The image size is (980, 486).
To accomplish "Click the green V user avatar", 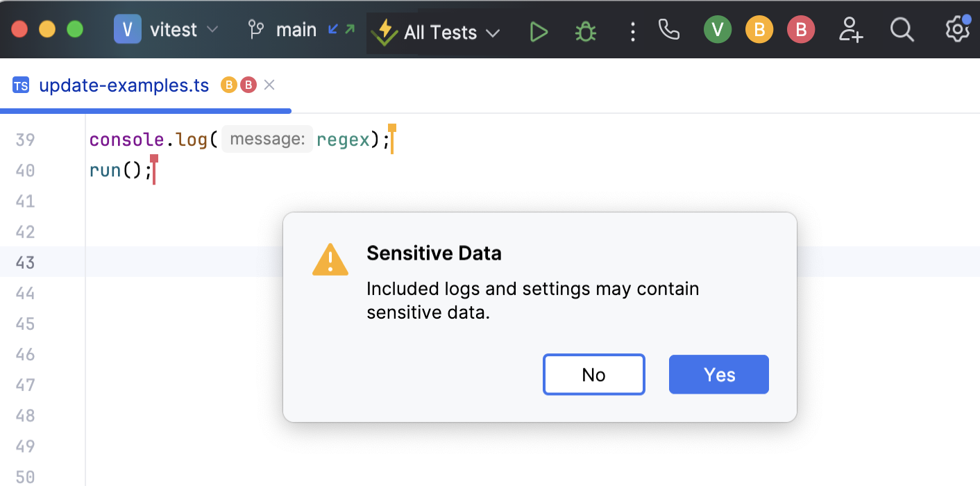I will [718, 30].
